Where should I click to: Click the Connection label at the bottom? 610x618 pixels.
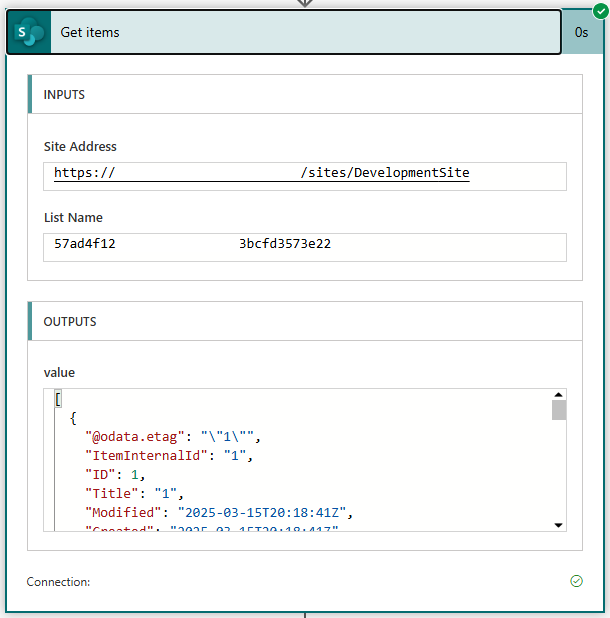coord(58,582)
